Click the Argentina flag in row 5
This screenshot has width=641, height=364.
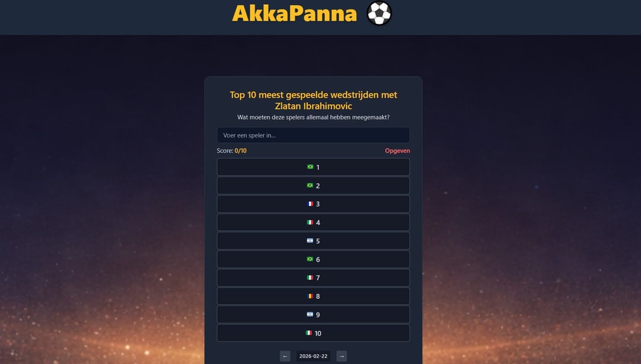click(x=310, y=241)
